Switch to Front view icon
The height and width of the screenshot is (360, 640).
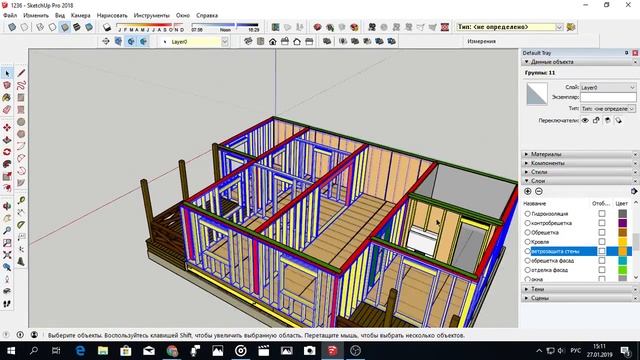(272, 41)
